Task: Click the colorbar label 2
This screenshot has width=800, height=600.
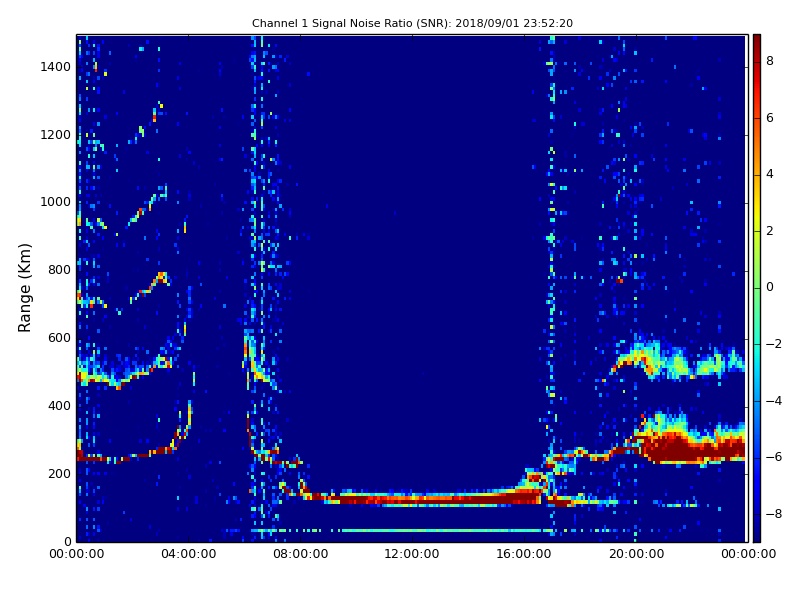Action: pyautogui.click(x=770, y=231)
